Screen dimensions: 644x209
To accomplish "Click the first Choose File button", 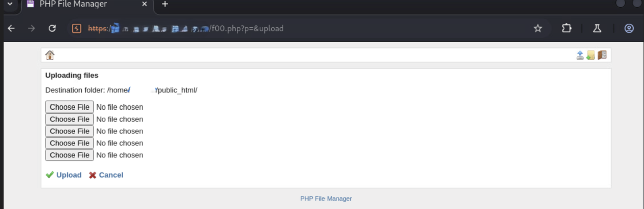I will (70, 107).
